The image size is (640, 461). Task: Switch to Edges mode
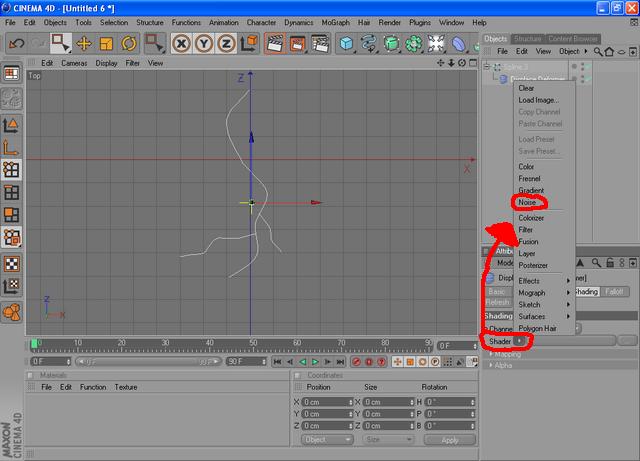(x=11, y=192)
